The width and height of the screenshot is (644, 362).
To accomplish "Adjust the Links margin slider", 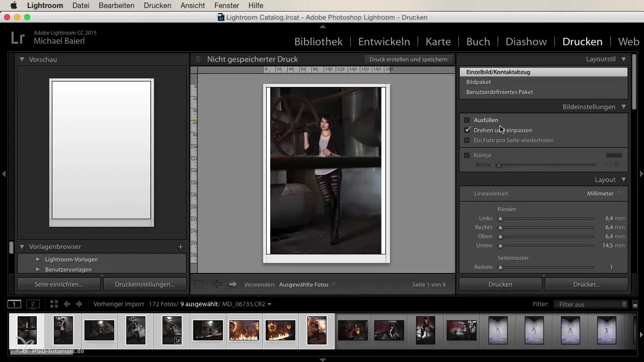I will [500, 219].
